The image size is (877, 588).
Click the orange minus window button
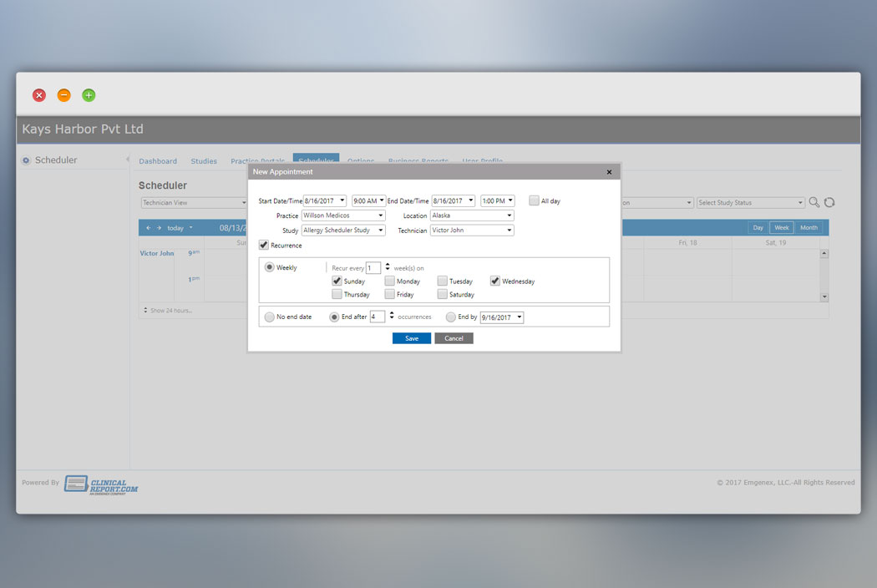click(63, 95)
